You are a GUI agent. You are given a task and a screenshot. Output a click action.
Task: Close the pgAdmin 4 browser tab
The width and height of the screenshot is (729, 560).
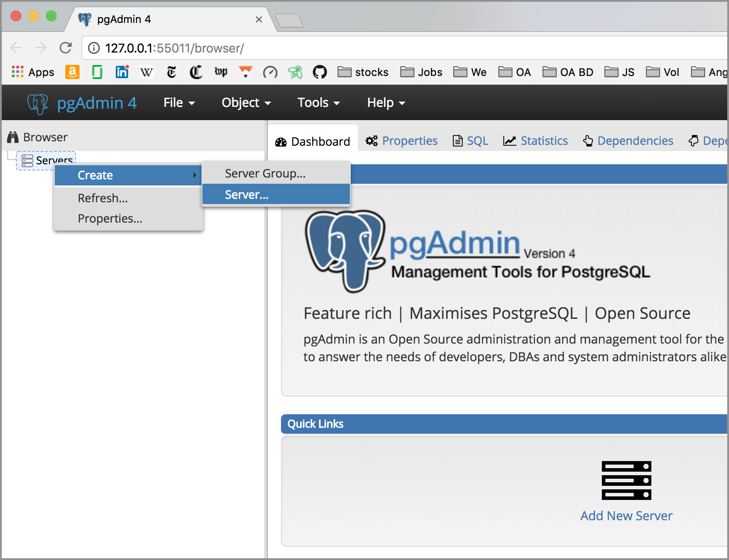[x=259, y=19]
